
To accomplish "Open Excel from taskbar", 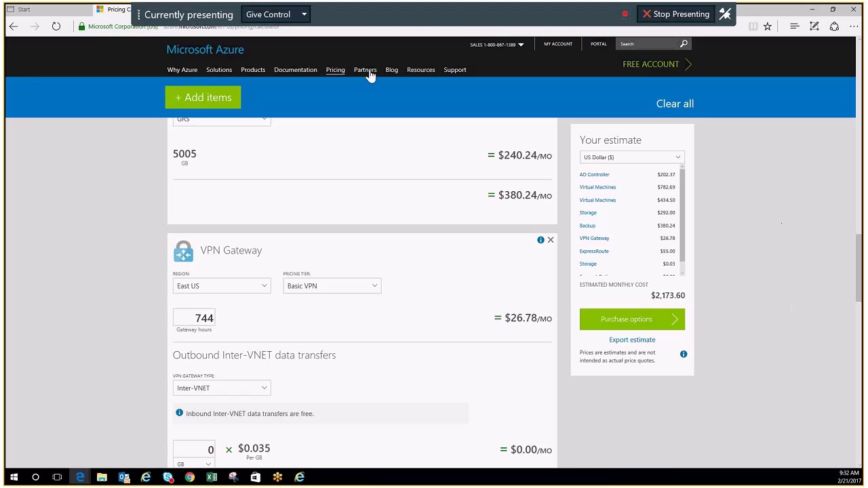I will click(x=212, y=477).
